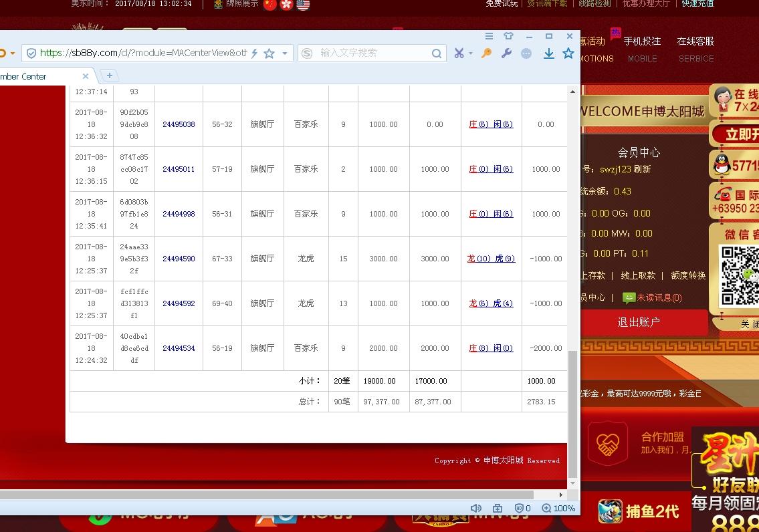Click the vertical scrollbar down arrow
Viewport: 759px width, 532px height.
pyautogui.click(x=572, y=483)
